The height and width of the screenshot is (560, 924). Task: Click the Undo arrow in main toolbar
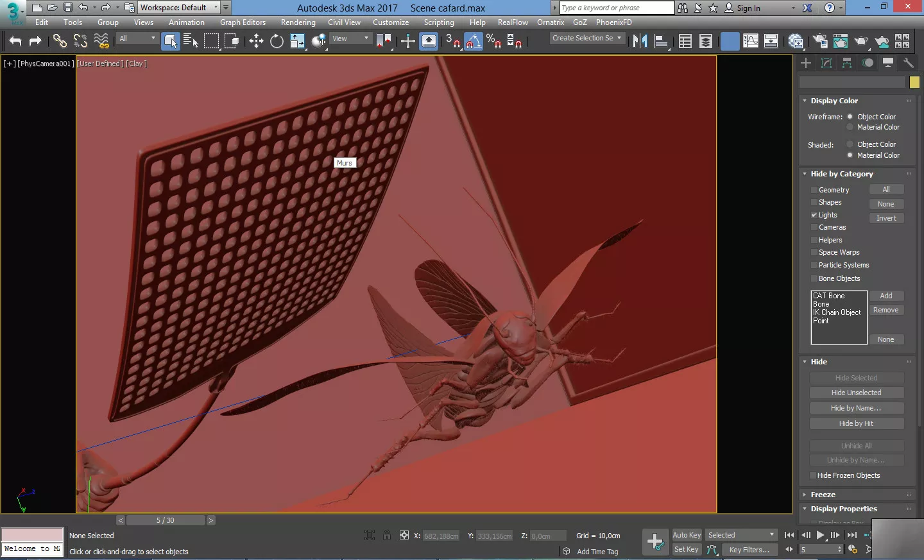click(15, 41)
